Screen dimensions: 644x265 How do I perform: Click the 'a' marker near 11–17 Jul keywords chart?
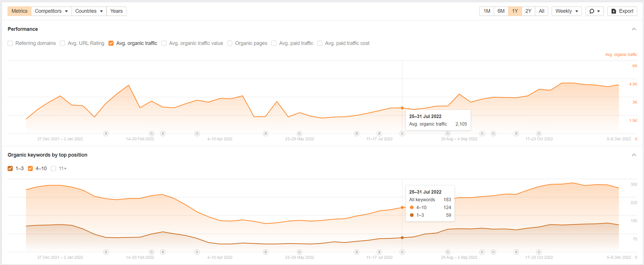pos(379,252)
